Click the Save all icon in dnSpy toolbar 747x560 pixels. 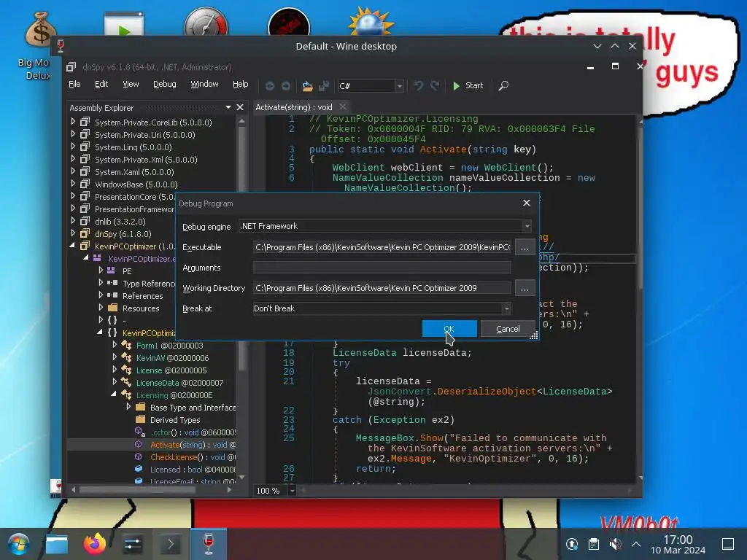tap(324, 86)
